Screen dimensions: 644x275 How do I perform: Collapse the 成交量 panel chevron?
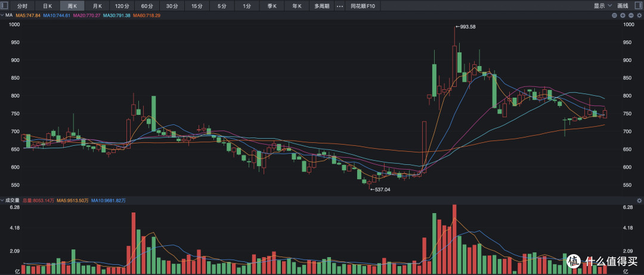point(2,201)
